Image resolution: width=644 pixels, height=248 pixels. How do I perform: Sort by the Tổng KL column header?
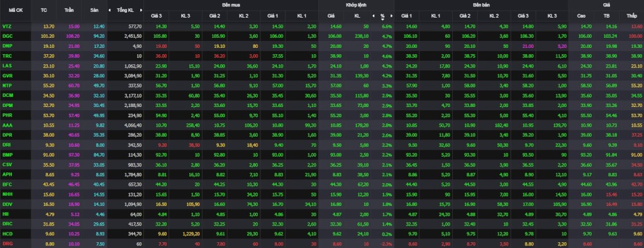tap(125, 10)
